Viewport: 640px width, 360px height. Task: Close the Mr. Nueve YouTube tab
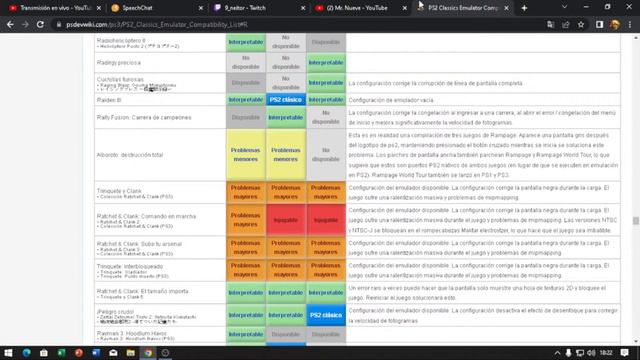pyautogui.click(x=404, y=8)
